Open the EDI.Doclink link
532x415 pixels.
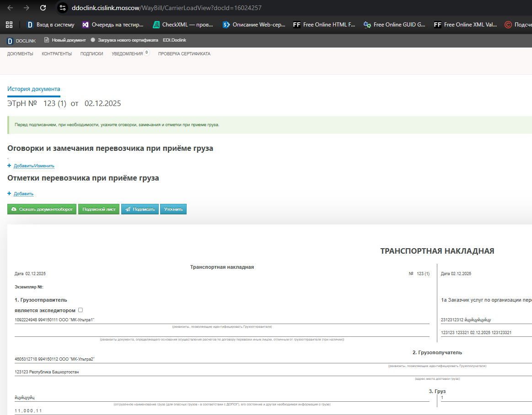[x=174, y=40]
